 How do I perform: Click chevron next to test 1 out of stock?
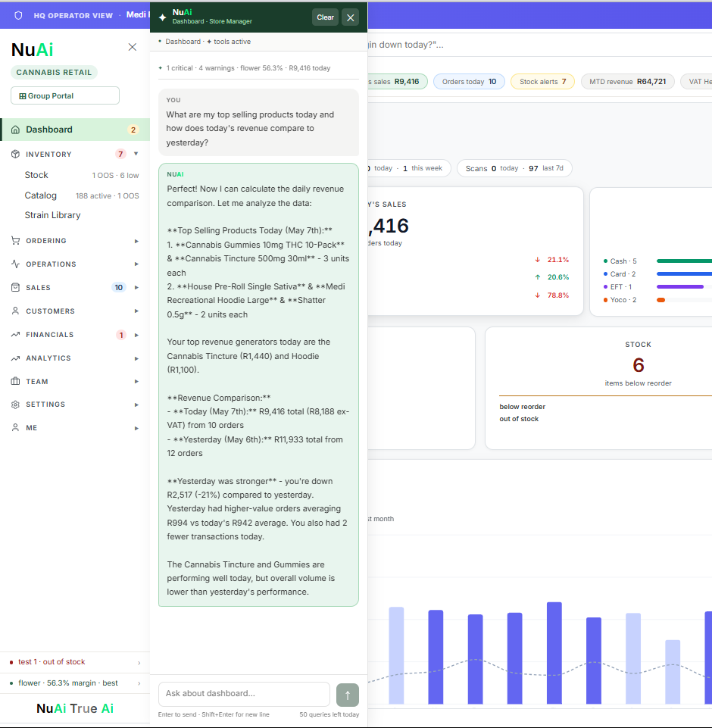(x=139, y=663)
